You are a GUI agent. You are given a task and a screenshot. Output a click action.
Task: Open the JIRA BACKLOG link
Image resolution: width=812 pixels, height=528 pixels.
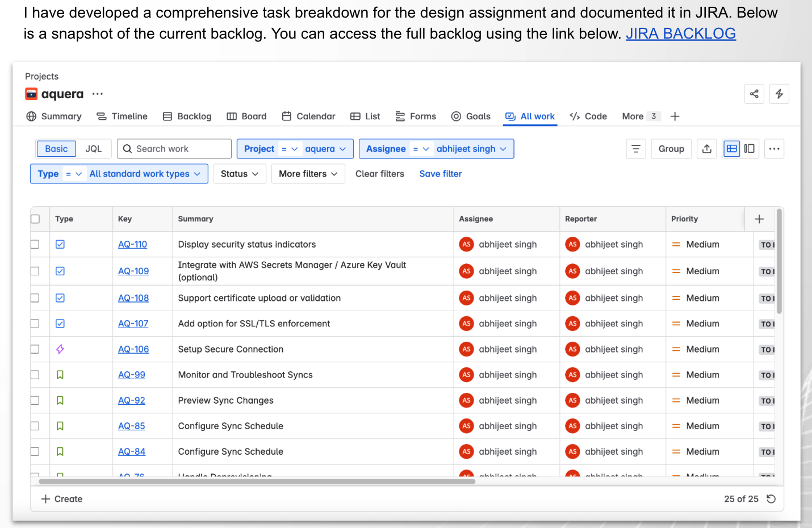(x=680, y=33)
